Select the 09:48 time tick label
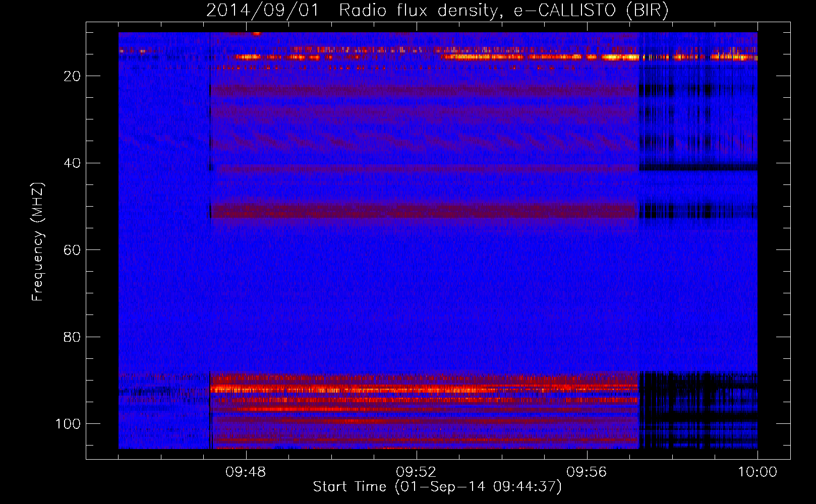This screenshot has height=504, width=816. (x=246, y=472)
